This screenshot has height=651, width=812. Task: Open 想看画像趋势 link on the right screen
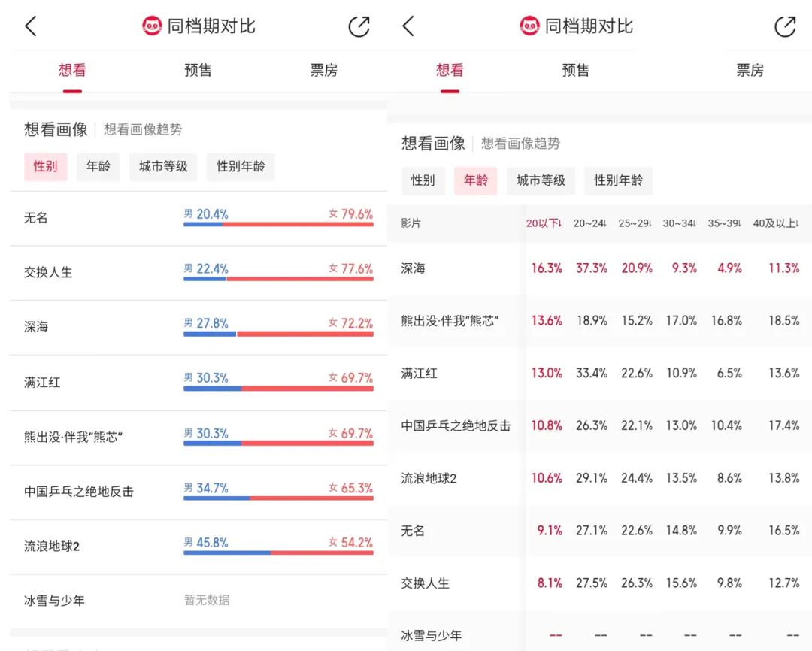click(x=520, y=144)
